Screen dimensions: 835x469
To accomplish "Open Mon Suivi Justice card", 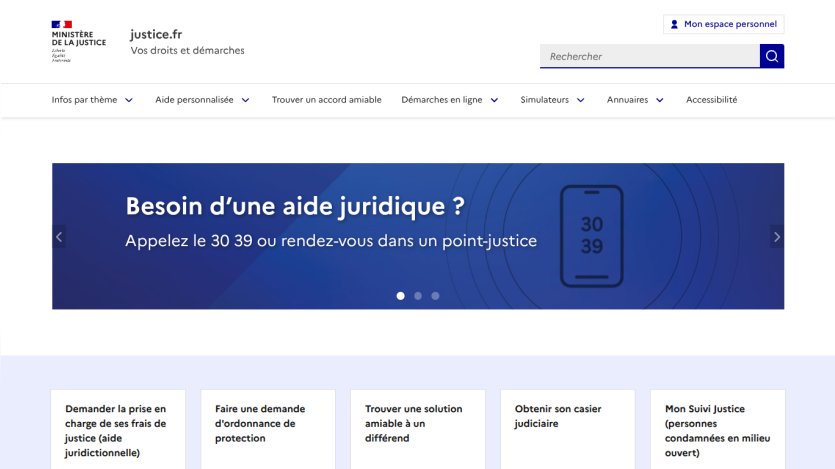I will [717, 430].
